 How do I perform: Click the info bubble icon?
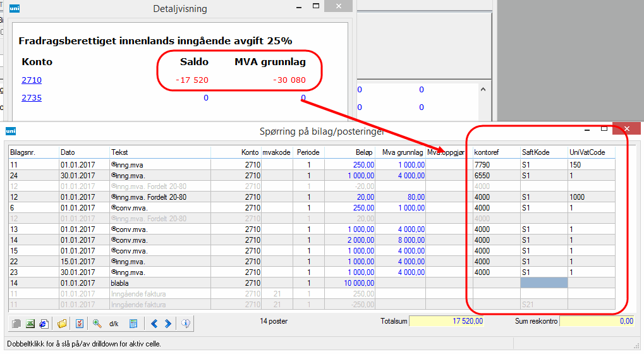(186, 324)
